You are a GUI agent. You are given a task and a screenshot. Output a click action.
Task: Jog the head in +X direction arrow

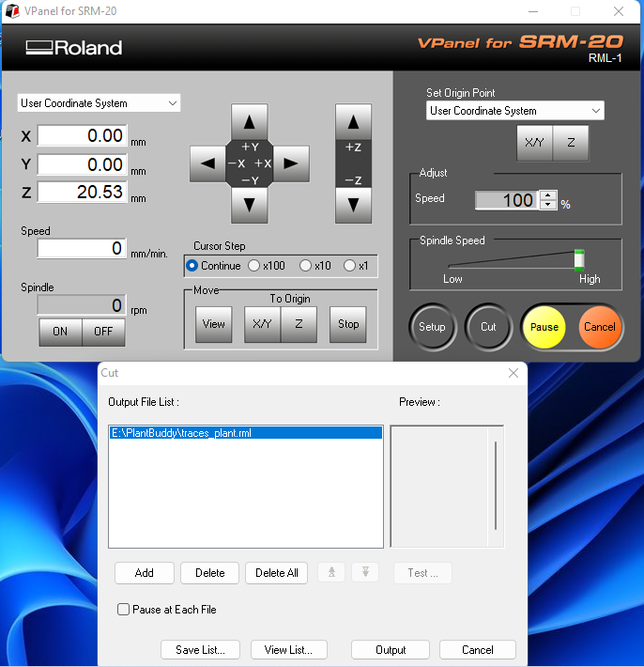(x=291, y=163)
